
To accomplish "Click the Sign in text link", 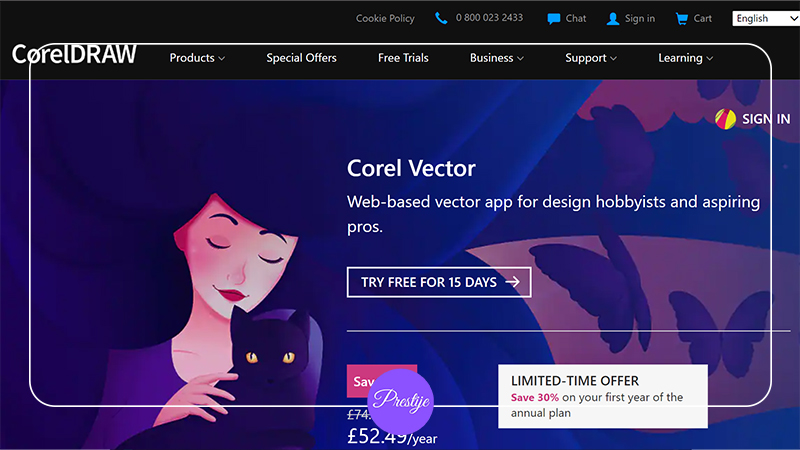I will click(x=640, y=18).
